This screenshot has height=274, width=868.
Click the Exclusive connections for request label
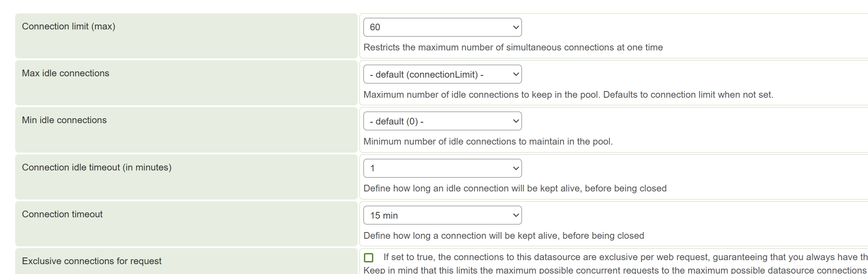click(x=92, y=261)
